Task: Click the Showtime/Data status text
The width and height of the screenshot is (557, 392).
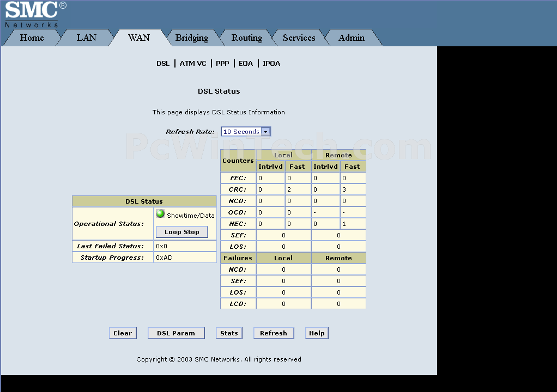Action: coord(191,216)
